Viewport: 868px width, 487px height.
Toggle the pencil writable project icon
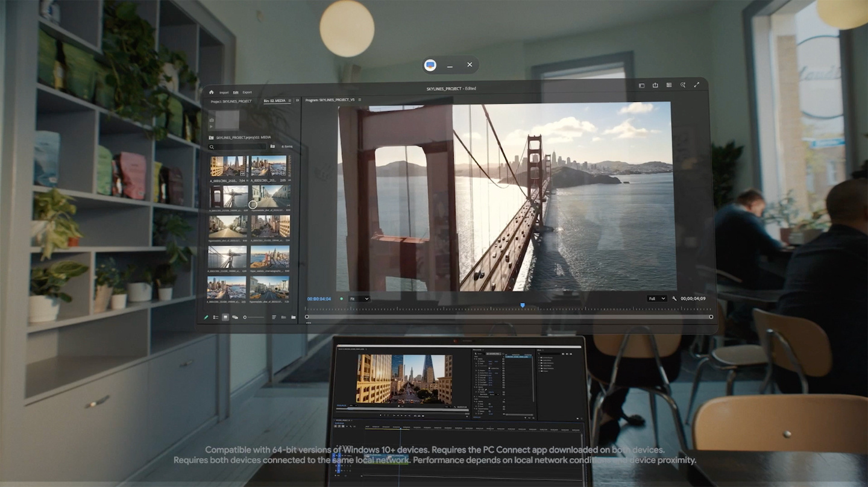coord(206,317)
